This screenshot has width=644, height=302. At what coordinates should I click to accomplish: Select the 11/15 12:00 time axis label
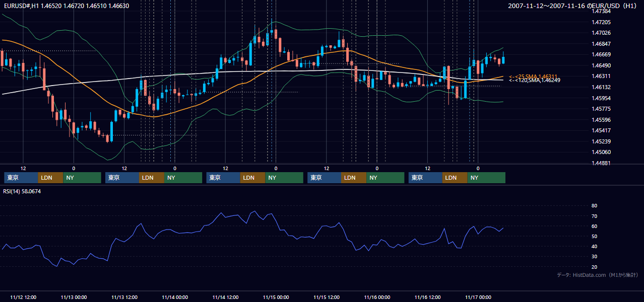point(327,297)
